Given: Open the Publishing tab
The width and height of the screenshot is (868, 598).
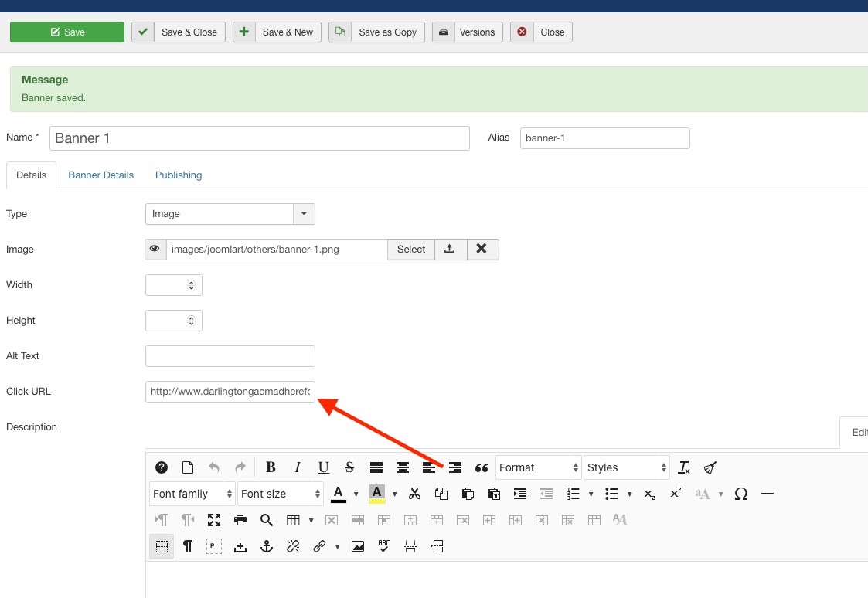Looking at the screenshot, I should [x=179, y=175].
